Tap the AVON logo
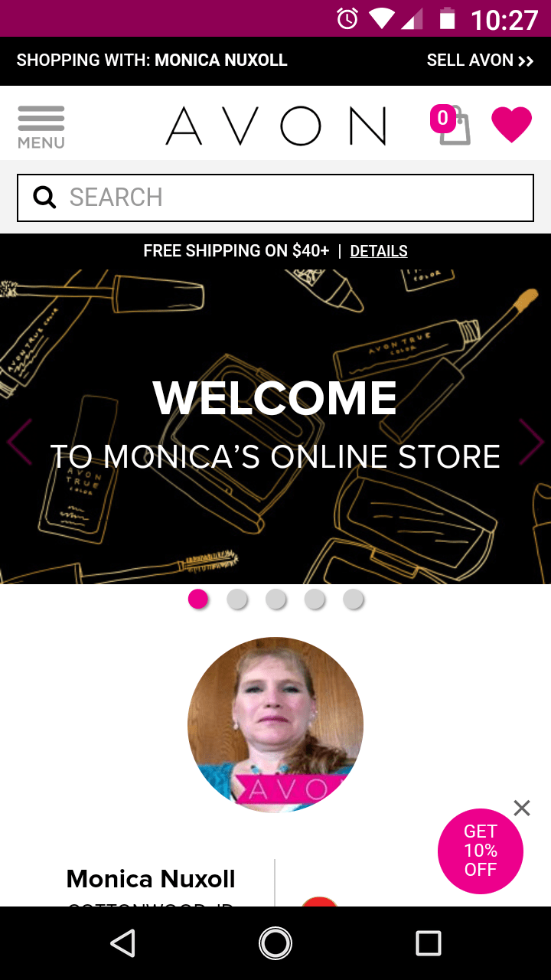Image resolution: width=551 pixels, height=980 pixels. point(276,126)
